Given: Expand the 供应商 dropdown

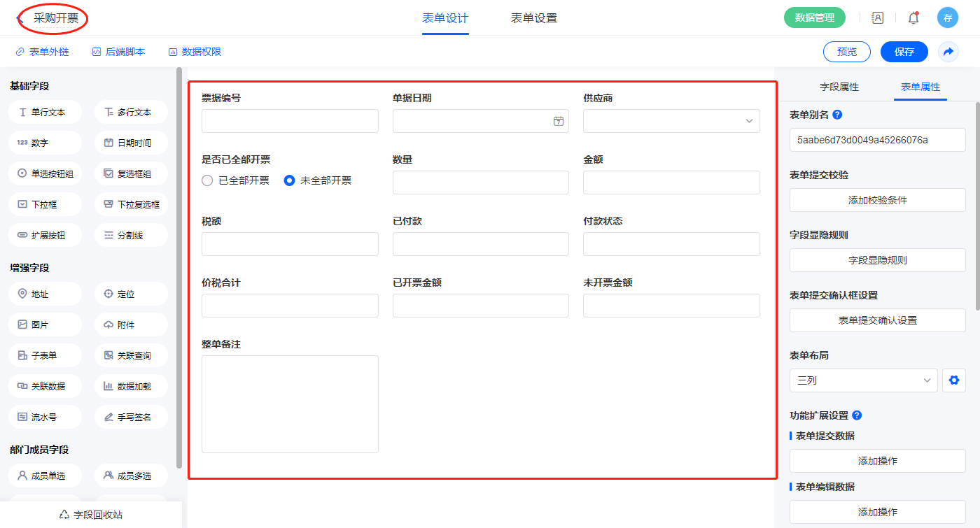Looking at the screenshot, I should click(671, 121).
